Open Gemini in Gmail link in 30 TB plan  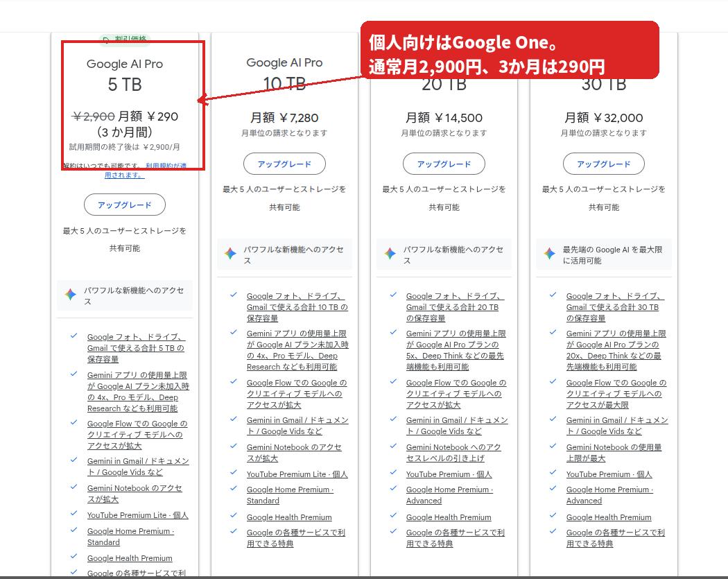tap(617, 426)
